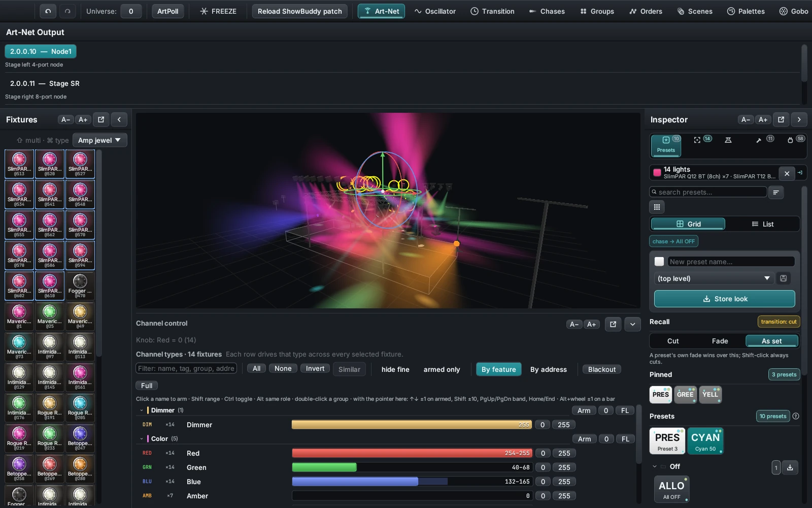Switch preset view to List

762,224
